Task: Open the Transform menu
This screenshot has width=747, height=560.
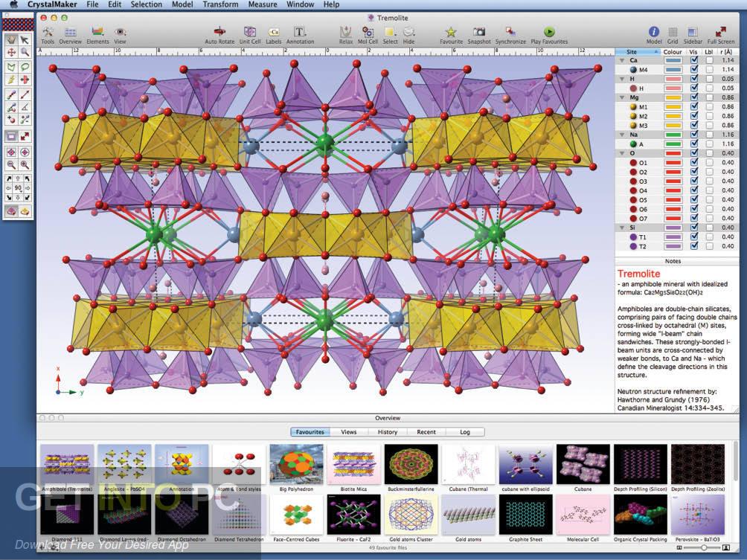Action: (x=220, y=4)
